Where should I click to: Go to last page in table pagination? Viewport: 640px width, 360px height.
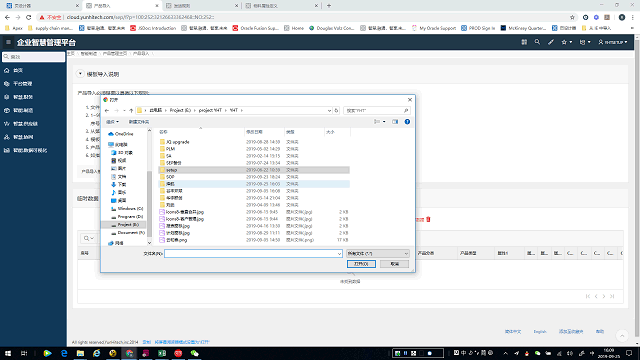[x=612, y=296]
